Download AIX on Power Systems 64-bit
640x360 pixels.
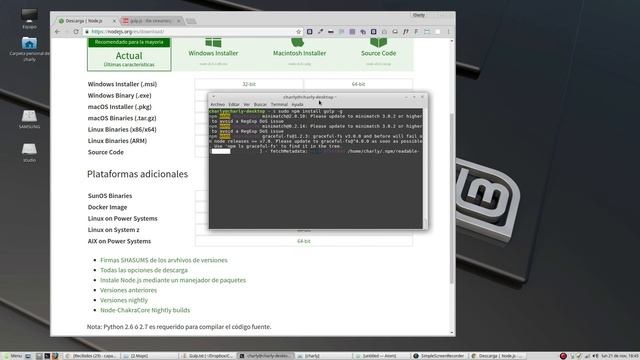[304, 241]
